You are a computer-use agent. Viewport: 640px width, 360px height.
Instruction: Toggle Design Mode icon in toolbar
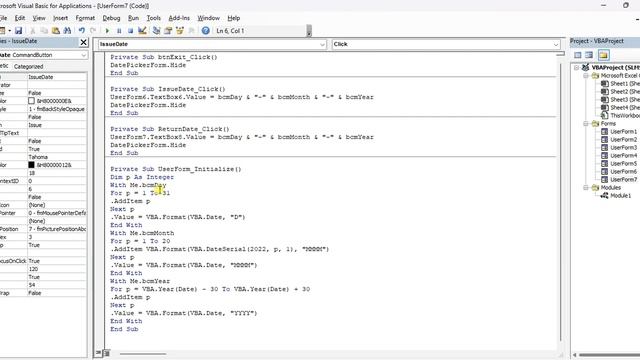[142, 31]
